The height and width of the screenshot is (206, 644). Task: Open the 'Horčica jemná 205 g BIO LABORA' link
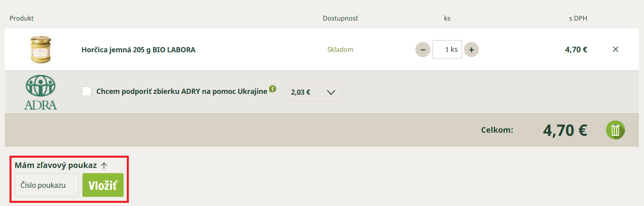click(x=138, y=50)
